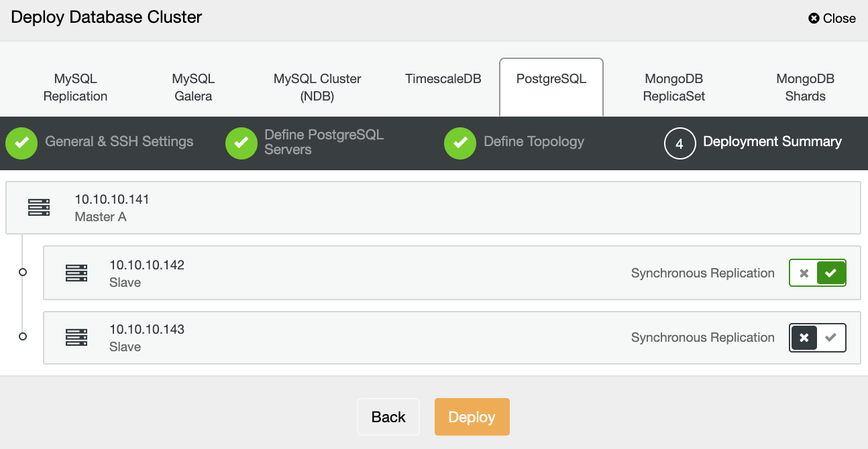The image size is (868, 449).
Task: Click Synchronous Replication label for 10.10.10.143
Action: point(703,337)
